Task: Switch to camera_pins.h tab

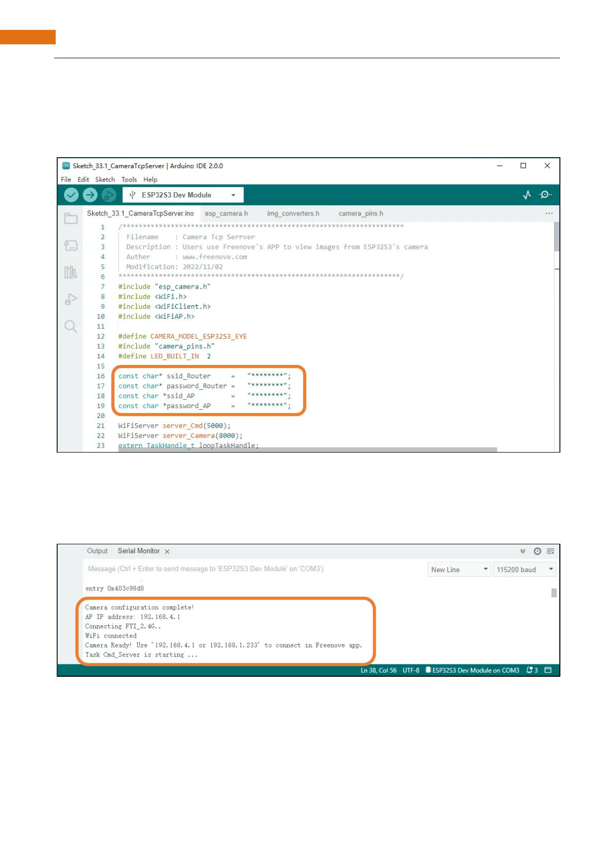Action: click(361, 213)
